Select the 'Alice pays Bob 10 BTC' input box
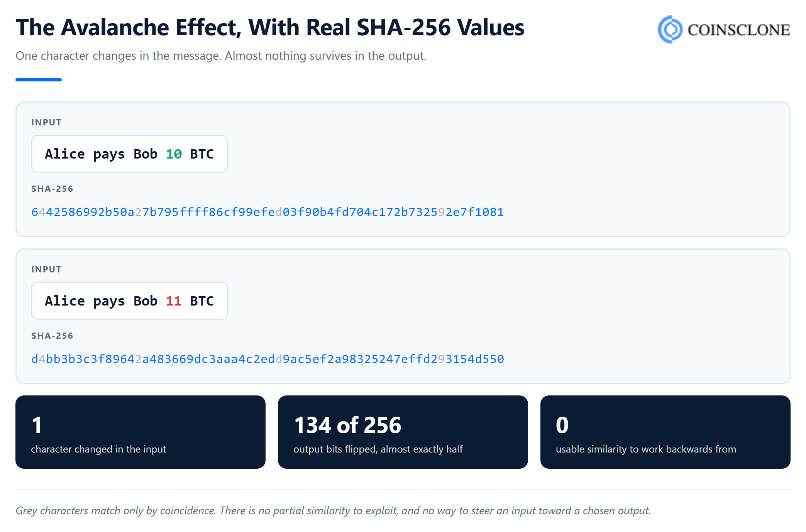806x532 pixels. (129, 154)
